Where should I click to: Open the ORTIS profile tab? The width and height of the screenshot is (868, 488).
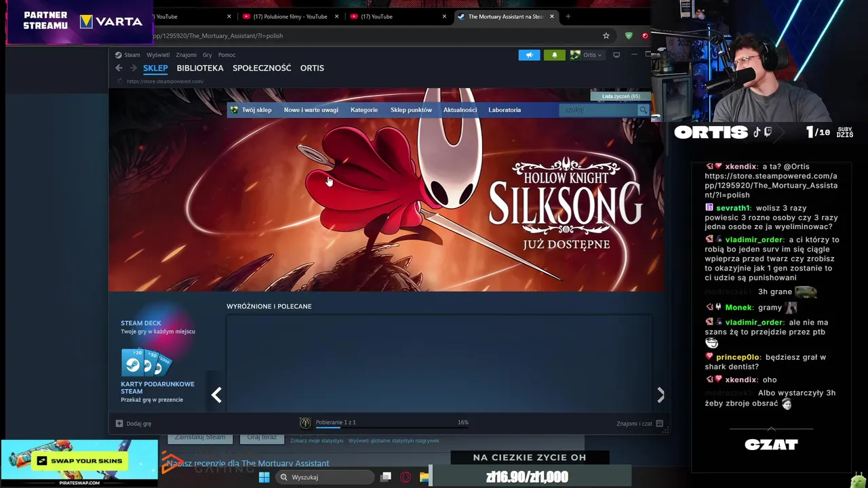point(312,68)
